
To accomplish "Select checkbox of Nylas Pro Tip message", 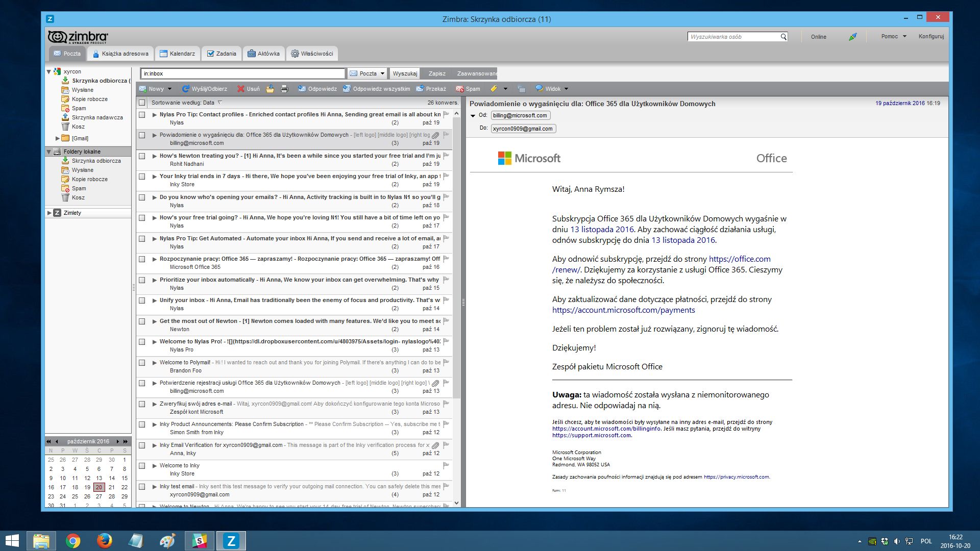I will click(142, 115).
